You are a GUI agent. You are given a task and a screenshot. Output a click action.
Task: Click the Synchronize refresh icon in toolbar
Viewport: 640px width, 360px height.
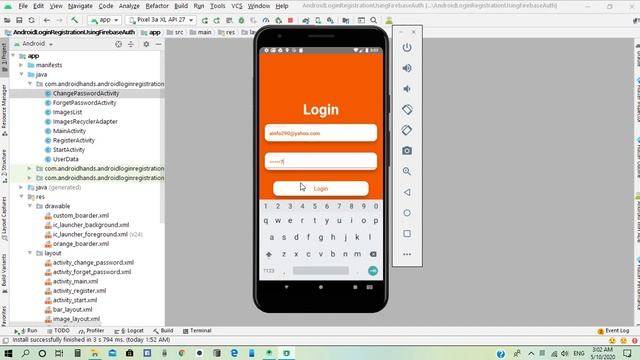[x=31, y=20]
